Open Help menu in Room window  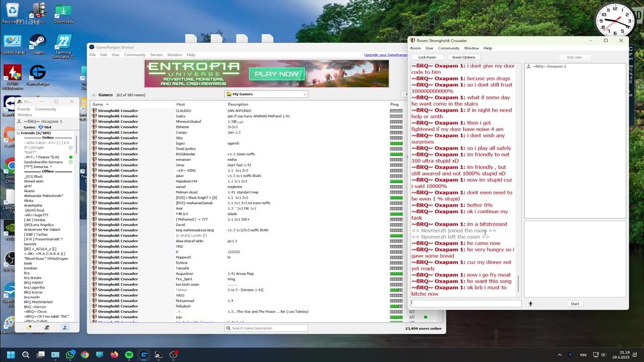488,48
